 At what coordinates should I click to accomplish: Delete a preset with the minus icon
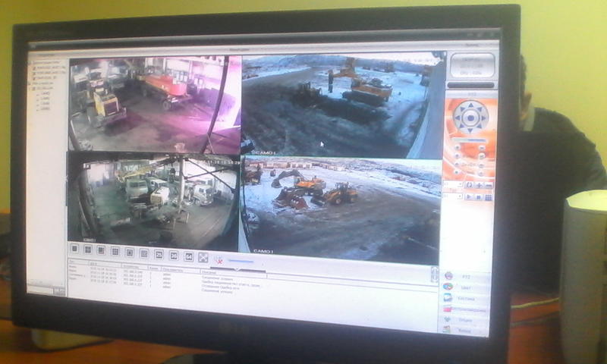click(x=489, y=186)
